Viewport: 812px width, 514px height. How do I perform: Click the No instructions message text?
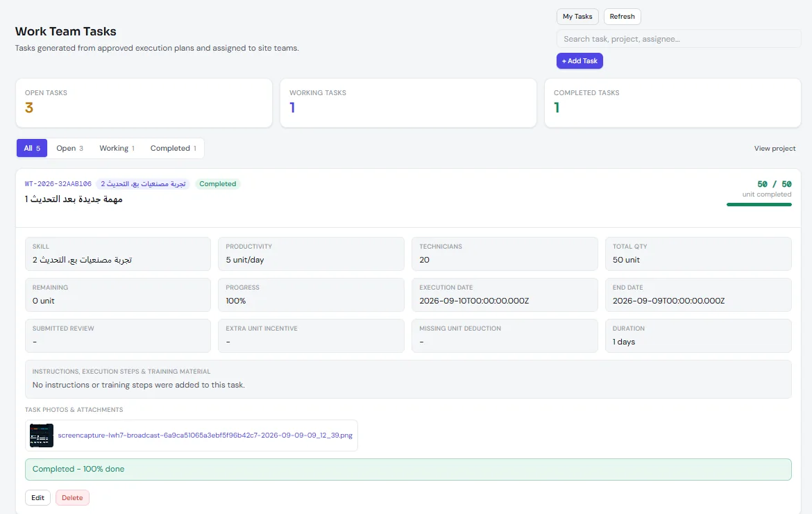click(138, 385)
